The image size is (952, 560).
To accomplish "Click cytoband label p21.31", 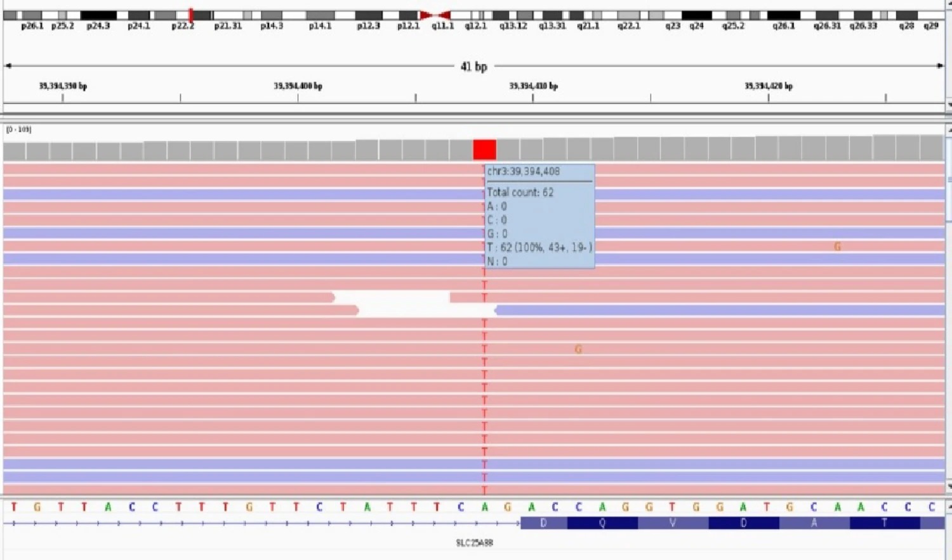I will click(228, 26).
